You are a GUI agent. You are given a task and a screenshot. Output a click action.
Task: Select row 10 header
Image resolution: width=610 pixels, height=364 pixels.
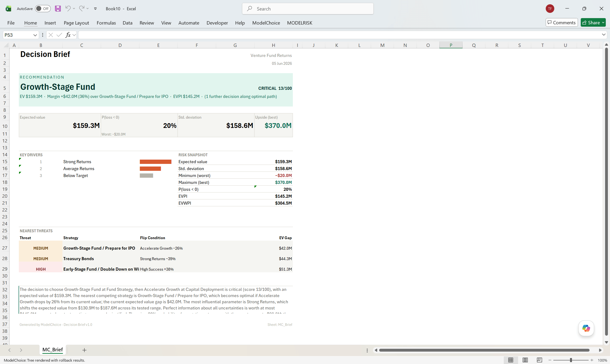point(5,126)
